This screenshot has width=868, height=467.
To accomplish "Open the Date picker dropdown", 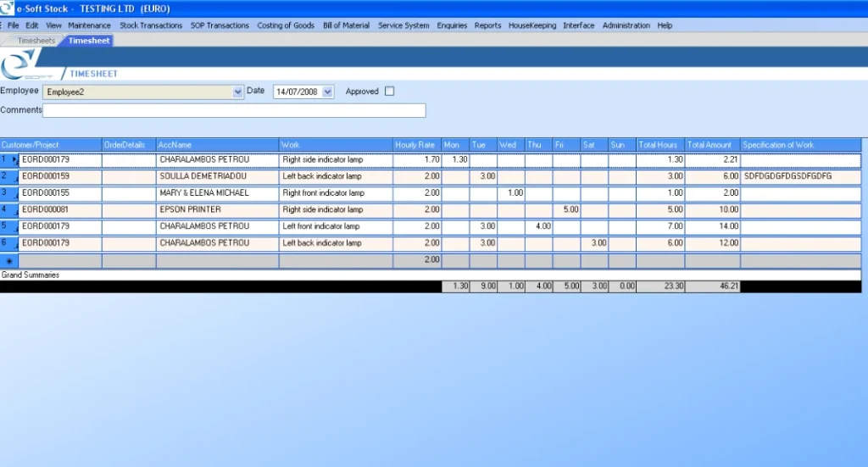I will coord(328,92).
